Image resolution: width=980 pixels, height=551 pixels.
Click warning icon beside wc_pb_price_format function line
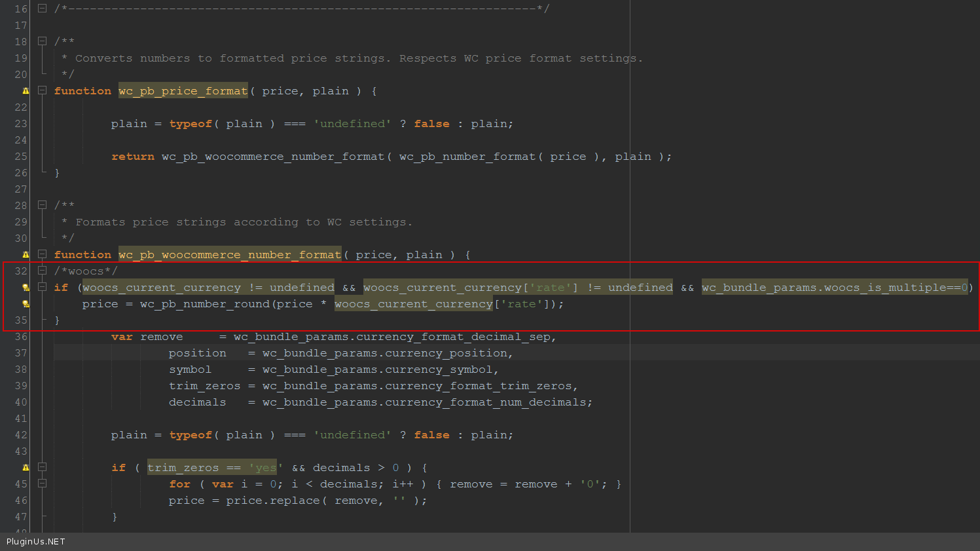[x=26, y=91]
